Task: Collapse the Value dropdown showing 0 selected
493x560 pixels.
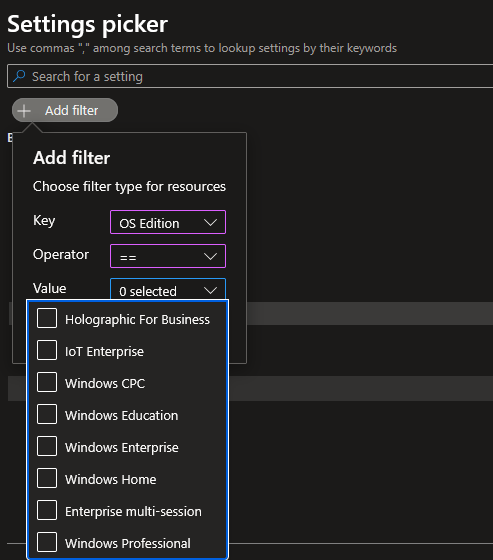Action: [168, 289]
